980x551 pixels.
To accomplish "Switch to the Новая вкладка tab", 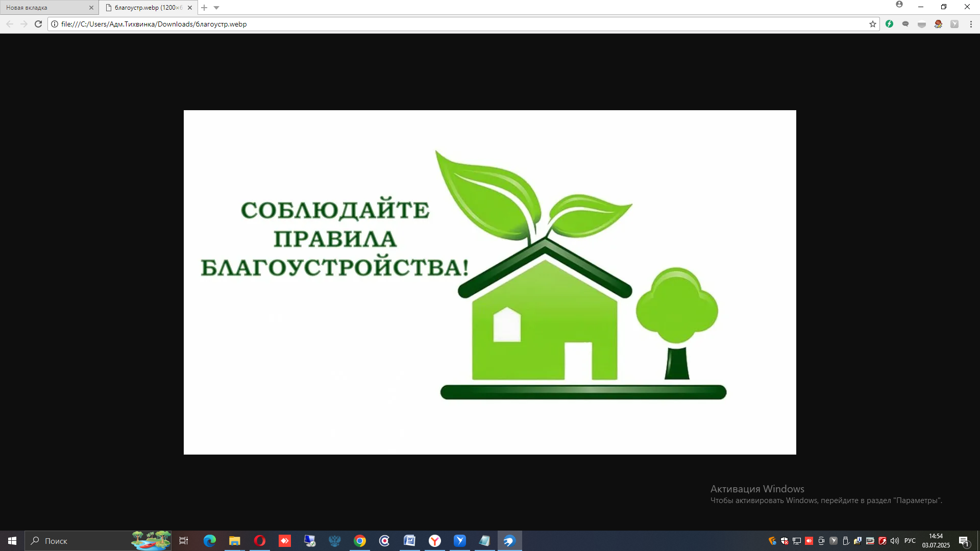I will click(46, 8).
